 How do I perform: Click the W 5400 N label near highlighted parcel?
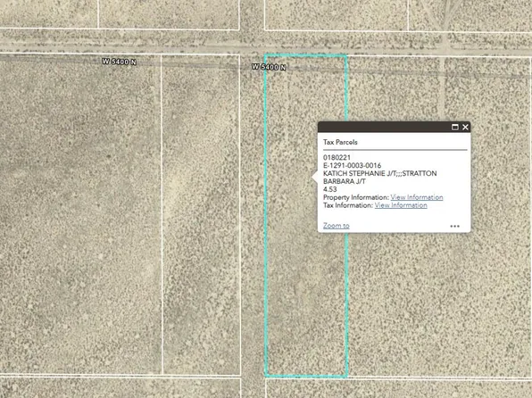pos(269,67)
